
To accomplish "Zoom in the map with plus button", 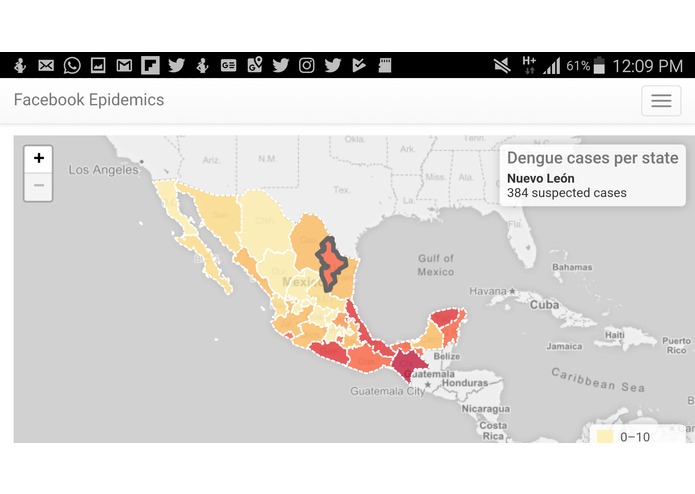I will tap(39, 159).
